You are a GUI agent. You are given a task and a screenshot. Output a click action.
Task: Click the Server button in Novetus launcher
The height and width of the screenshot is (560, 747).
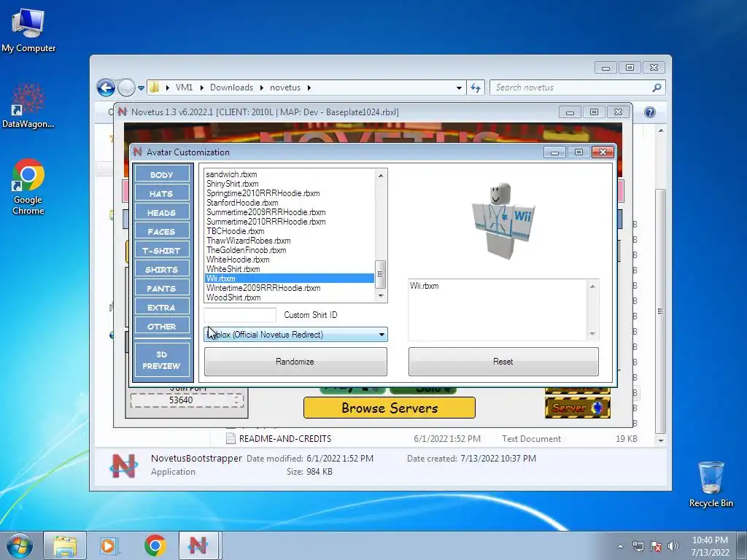[x=578, y=408]
